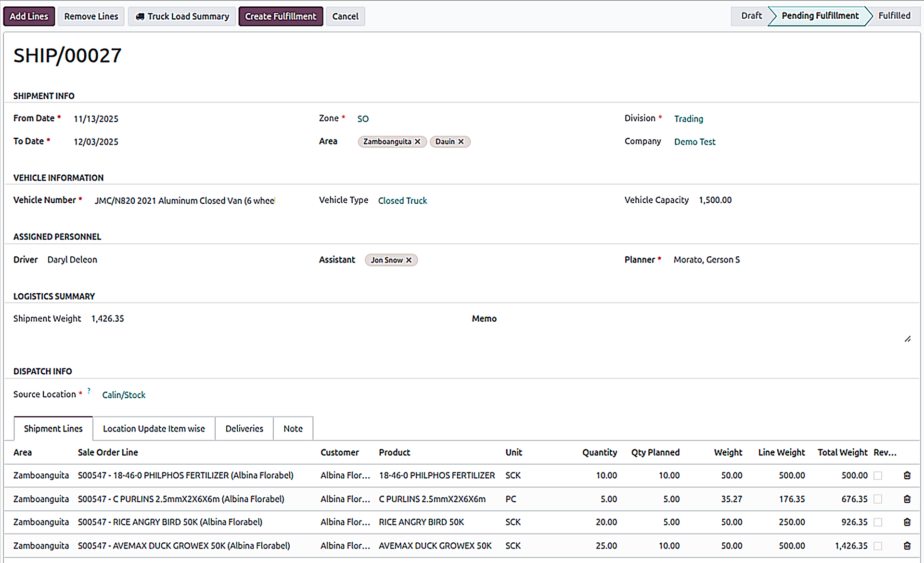Delete the RICE ANGRY BIRD 50K line
The height and width of the screenshot is (563, 924).
click(907, 522)
